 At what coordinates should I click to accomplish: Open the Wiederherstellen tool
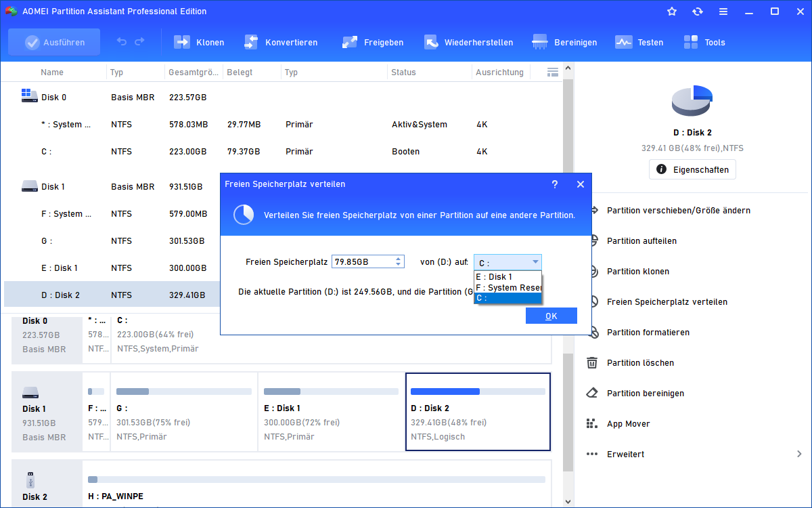pos(468,42)
